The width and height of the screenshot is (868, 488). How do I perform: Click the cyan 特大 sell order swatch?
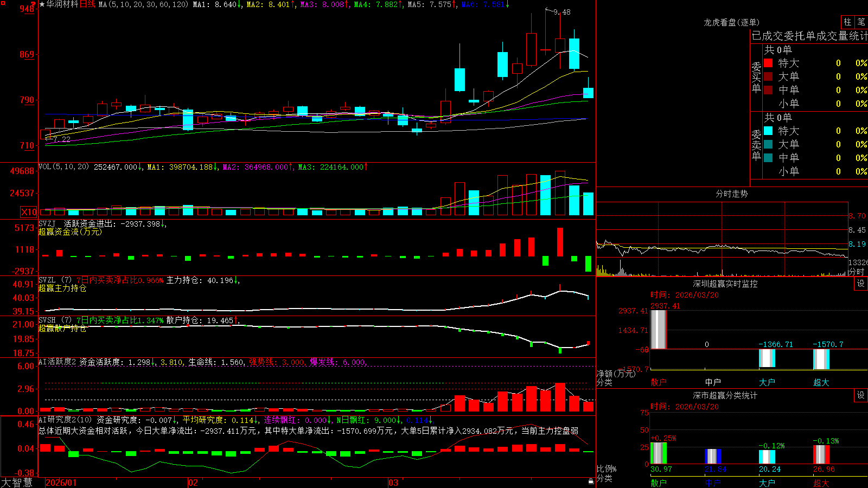768,131
